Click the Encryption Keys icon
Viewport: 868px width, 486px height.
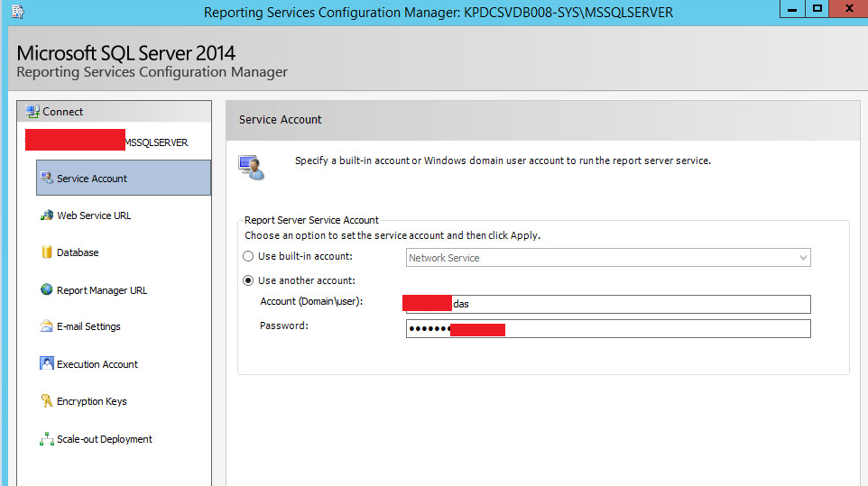pyautogui.click(x=47, y=400)
